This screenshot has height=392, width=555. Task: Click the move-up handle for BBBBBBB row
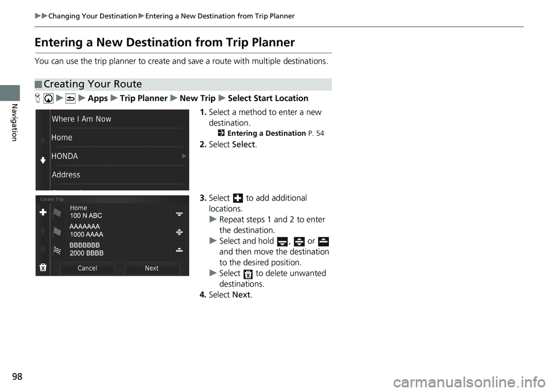[x=179, y=250]
